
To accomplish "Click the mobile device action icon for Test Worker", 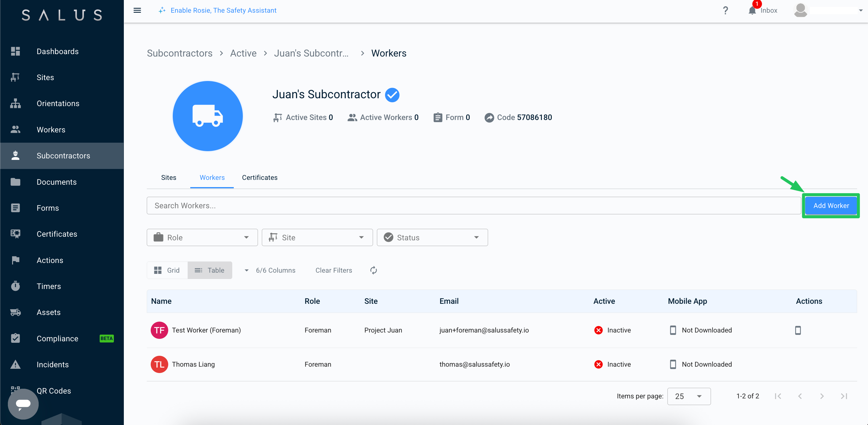I will [798, 330].
